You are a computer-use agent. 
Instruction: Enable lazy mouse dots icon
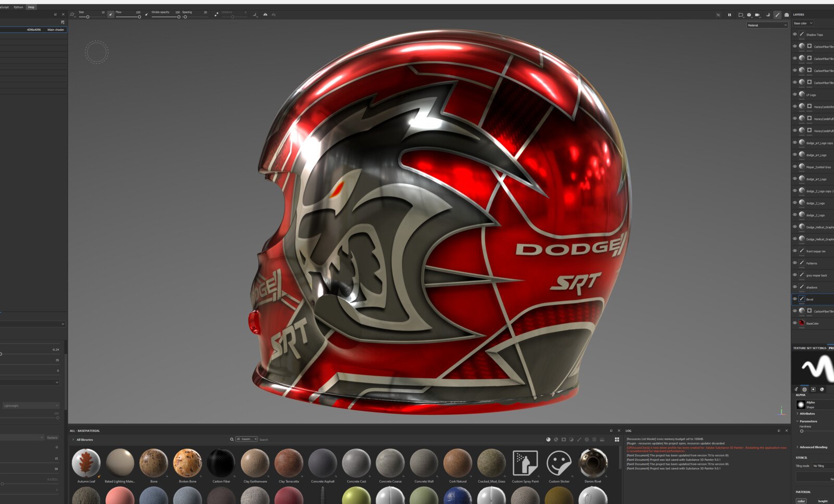[x=216, y=15]
